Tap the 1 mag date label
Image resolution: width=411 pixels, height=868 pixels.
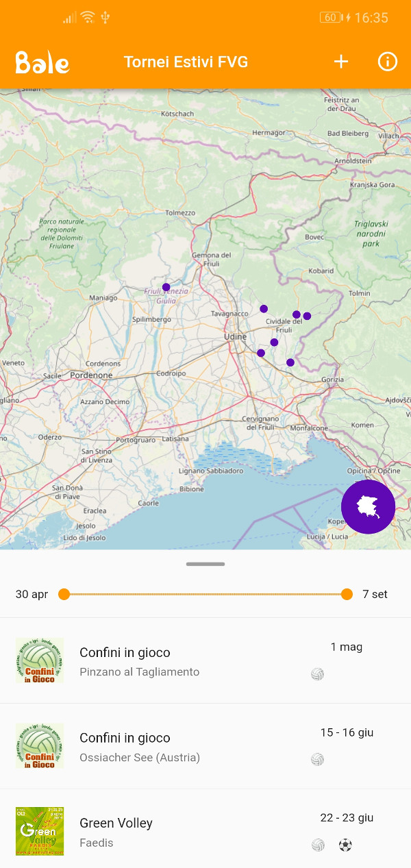pos(347,647)
